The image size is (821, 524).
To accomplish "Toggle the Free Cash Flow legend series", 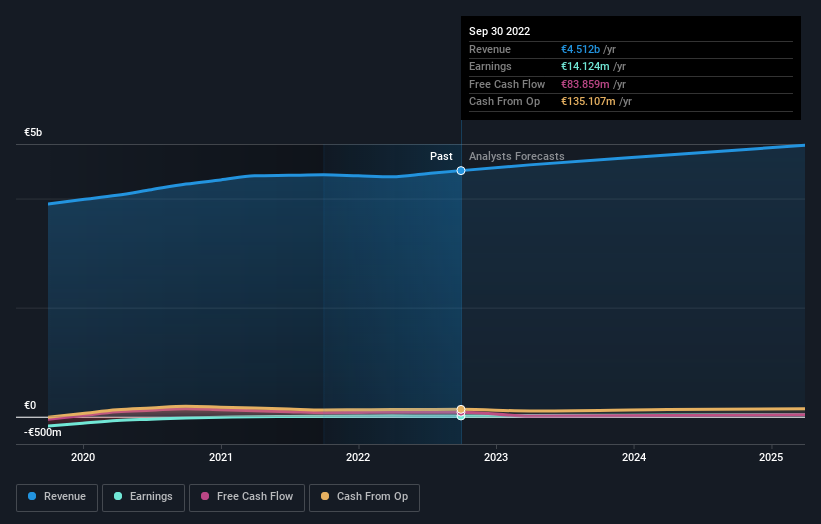I will point(247,497).
